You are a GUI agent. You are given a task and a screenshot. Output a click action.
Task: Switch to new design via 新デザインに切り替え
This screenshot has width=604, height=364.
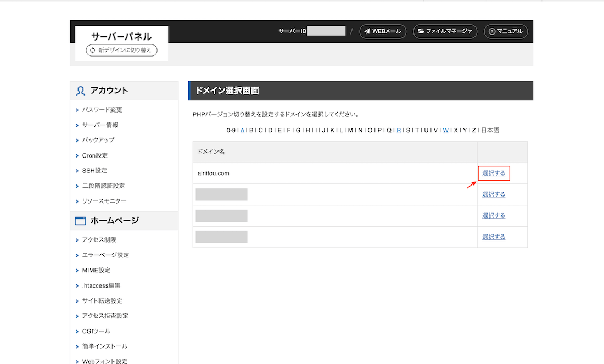[x=121, y=50]
